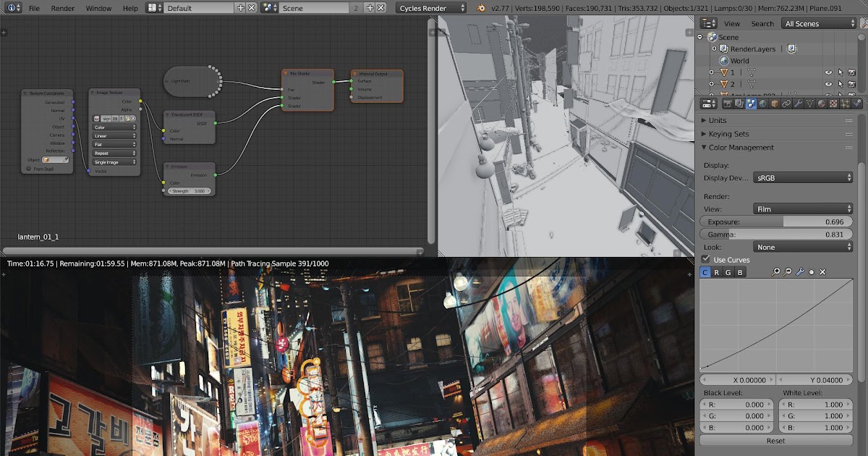Select the Scene properties tab
This screenshot has height=456, width=868.
point(751,104)
